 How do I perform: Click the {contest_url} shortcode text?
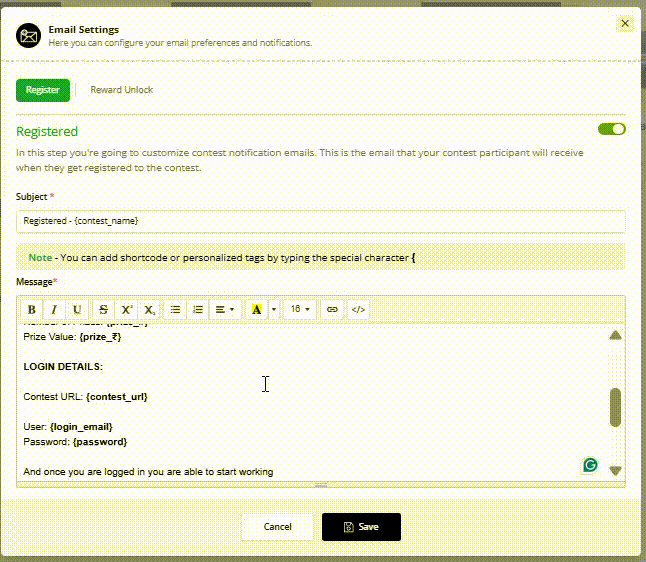click(x=117, y=397)
